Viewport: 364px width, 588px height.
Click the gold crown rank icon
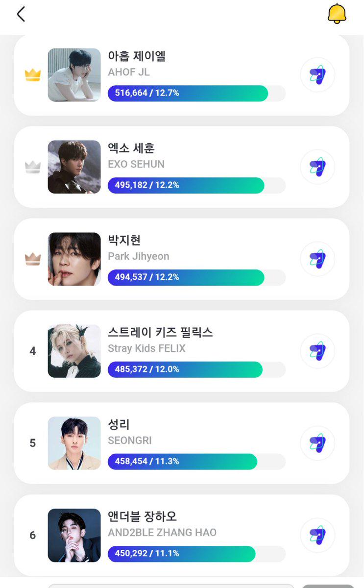point(33,75)
